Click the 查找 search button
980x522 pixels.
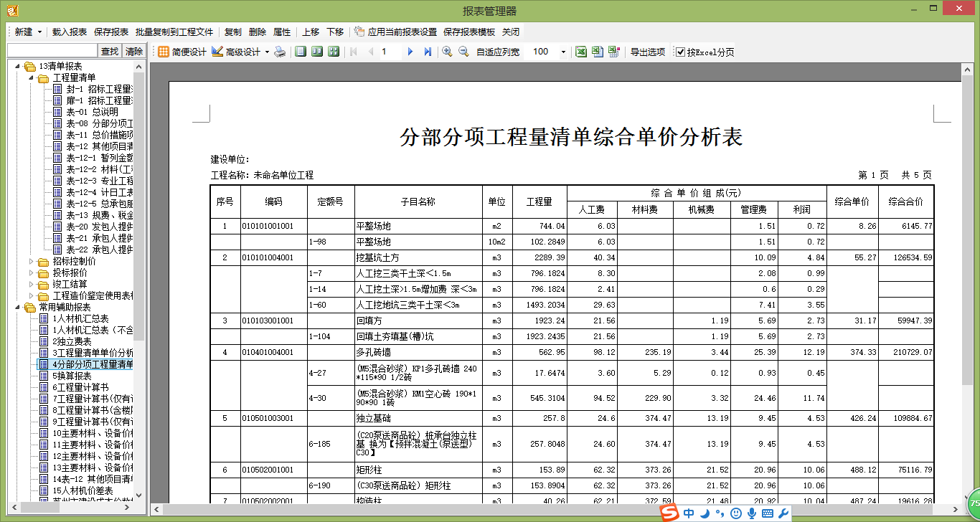[110, 51]
